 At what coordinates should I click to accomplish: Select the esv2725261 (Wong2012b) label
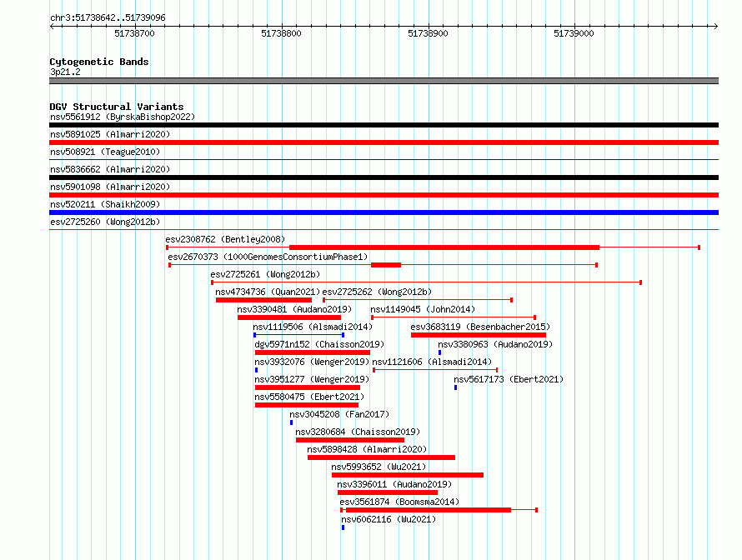pyautogui.click(x=265, y=274)
